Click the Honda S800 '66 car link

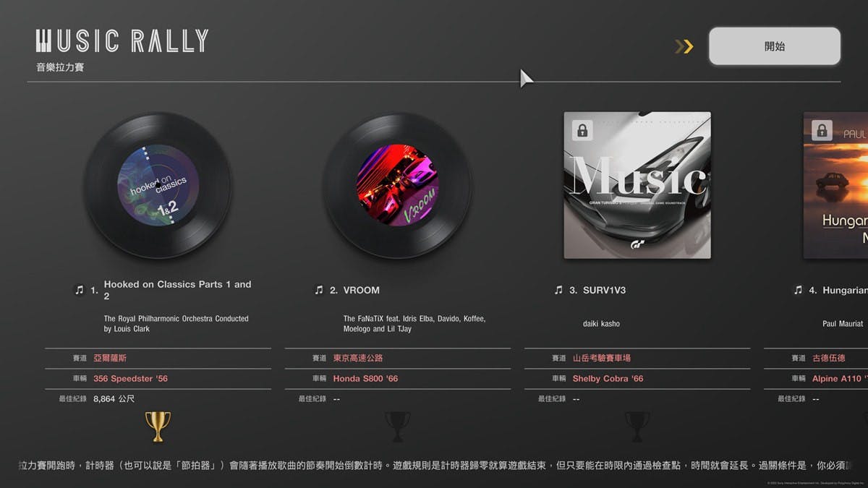(365, 378)
